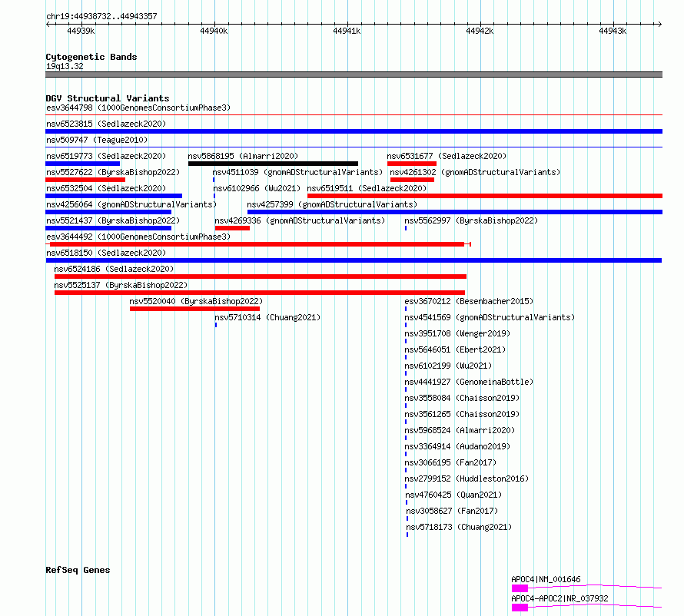Click nsv3558084 Chaisson2019 label
This screenshot has width=684, height=616.
(x=462, y=398)
